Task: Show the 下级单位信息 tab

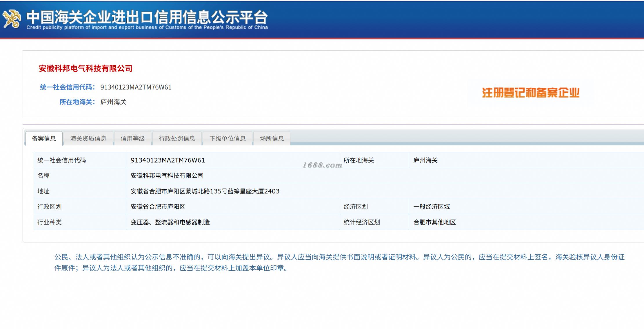Action: 228,138
